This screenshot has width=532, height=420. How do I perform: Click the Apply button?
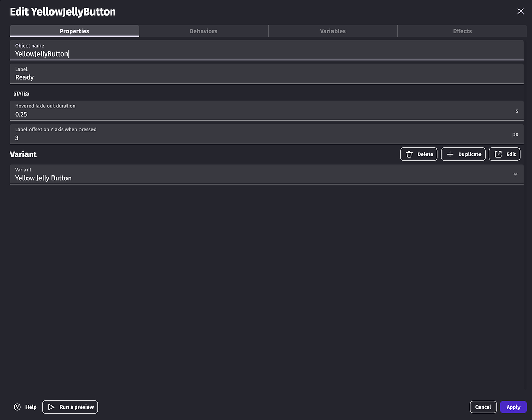[513, 407]
